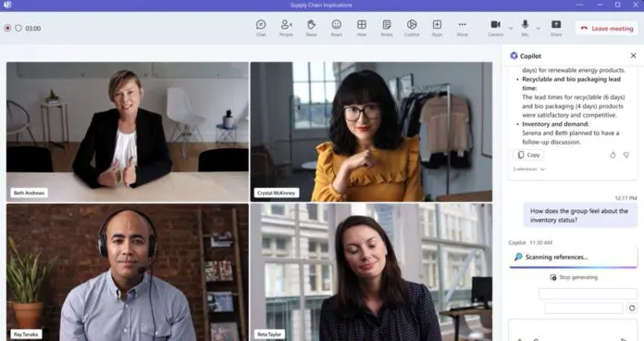Open the React emoji picker
This screenshot has height=341, width=644.
pos(337,28)
